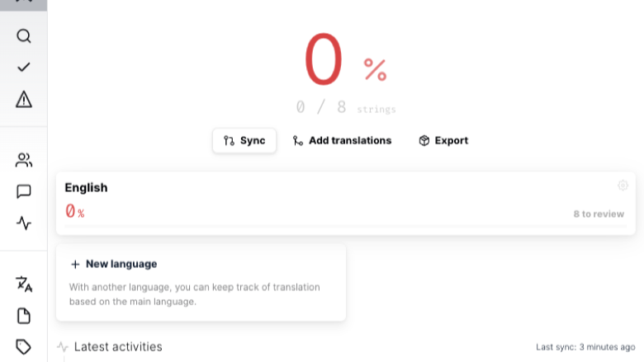644x362 pixels.
Task: Open the review checkmark icon in sidebar
Action: 23,68
